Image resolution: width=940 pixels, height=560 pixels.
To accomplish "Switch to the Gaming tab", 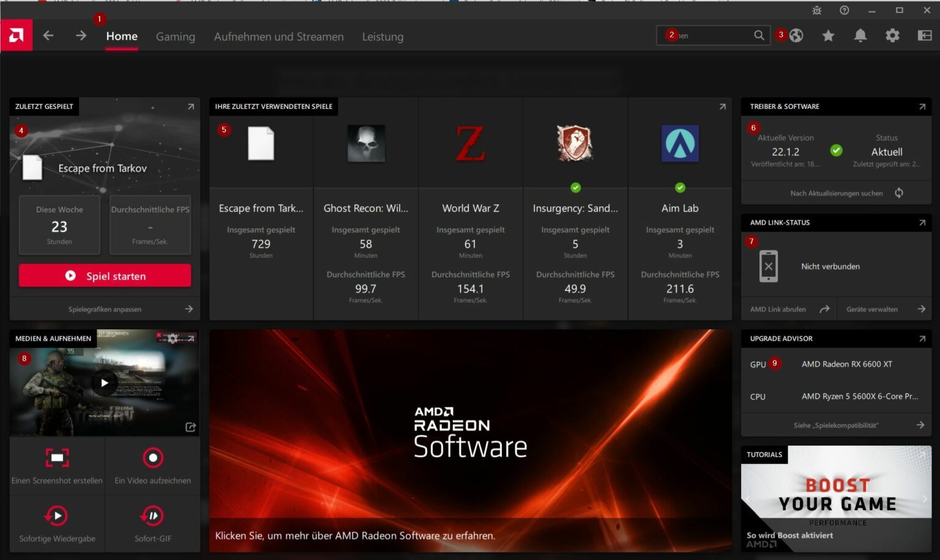I will pyautogui.click(x=175, y=37).
